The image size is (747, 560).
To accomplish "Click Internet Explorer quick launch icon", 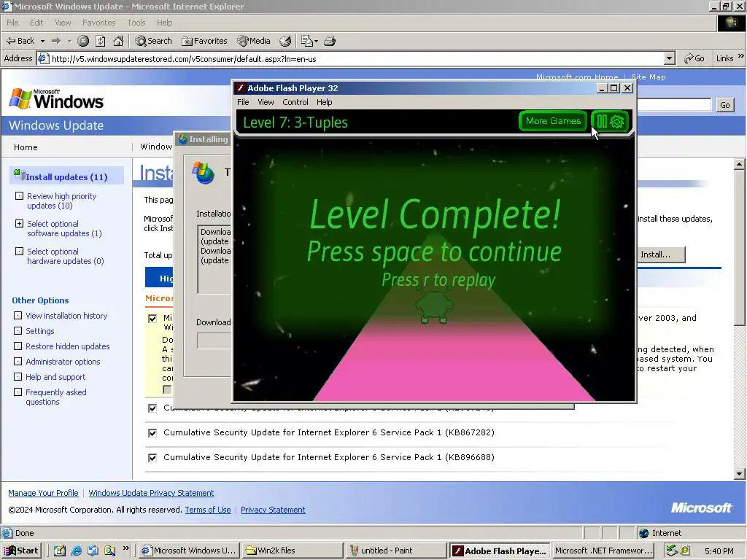I will pyautogui.click(x=76, y=551).
